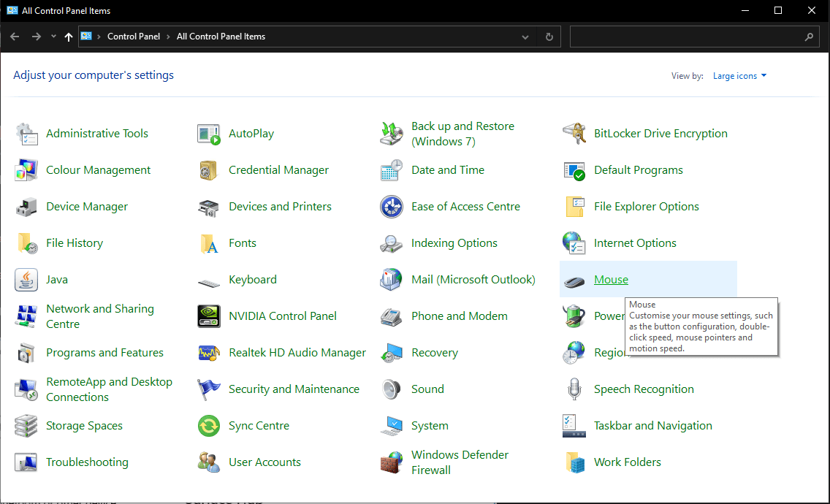The image size is (830, 504).
Task: Expand the address bar history dropdown
Action: point(525,36)
